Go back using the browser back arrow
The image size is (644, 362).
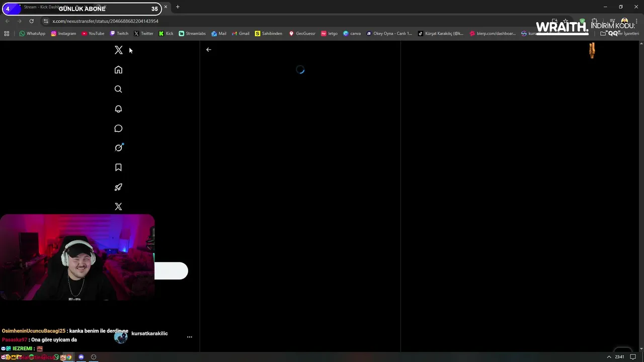pos(7,21)
